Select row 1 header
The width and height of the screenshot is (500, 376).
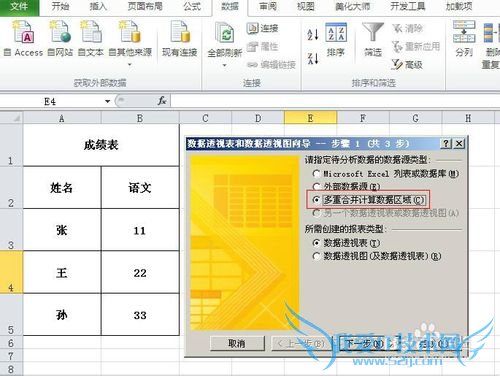pos(11,145)
